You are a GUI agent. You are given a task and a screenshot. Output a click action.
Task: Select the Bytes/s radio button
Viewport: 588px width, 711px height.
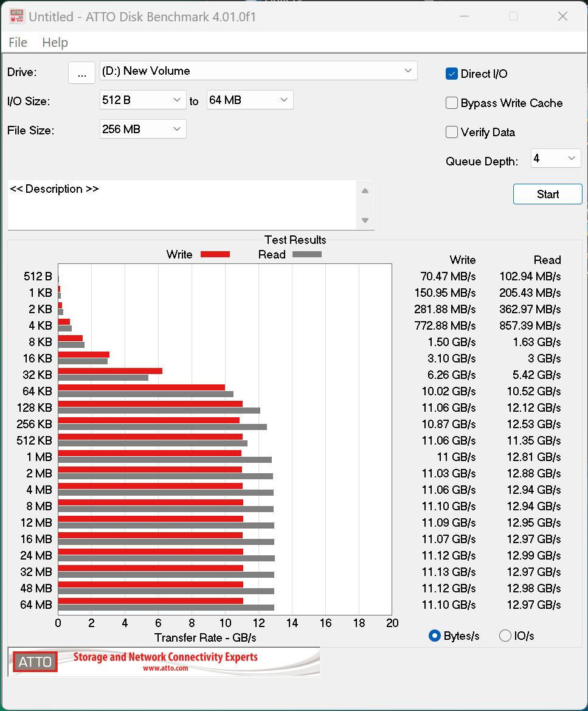click(x=435, y=636)
